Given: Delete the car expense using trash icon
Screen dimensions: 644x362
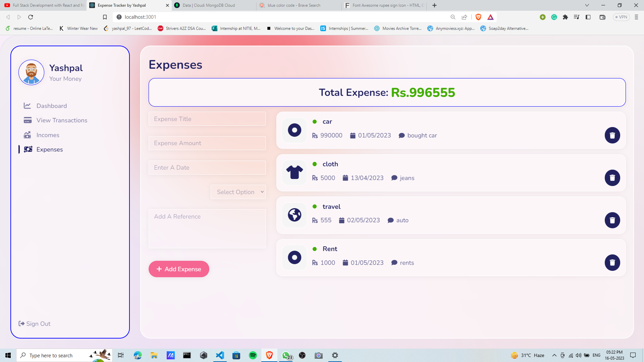Looking at the screenshot, I should [x=612, y=135].
